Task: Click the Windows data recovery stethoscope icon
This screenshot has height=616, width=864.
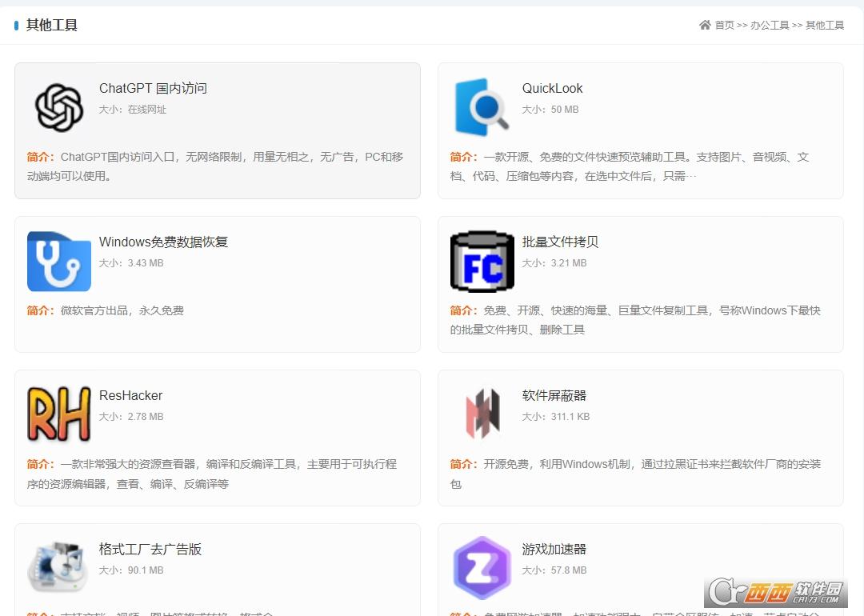Action: tap(59, 261)
